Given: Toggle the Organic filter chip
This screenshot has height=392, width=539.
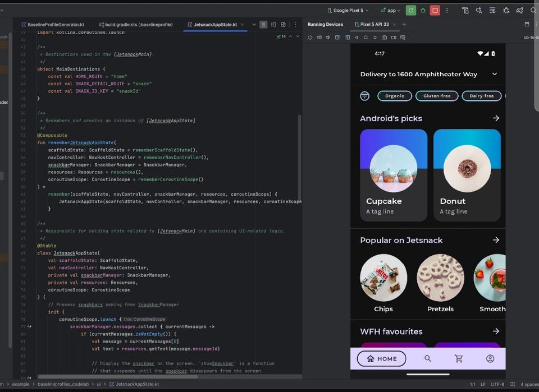Looking at the screenshot, I should [x=395, y=96].
